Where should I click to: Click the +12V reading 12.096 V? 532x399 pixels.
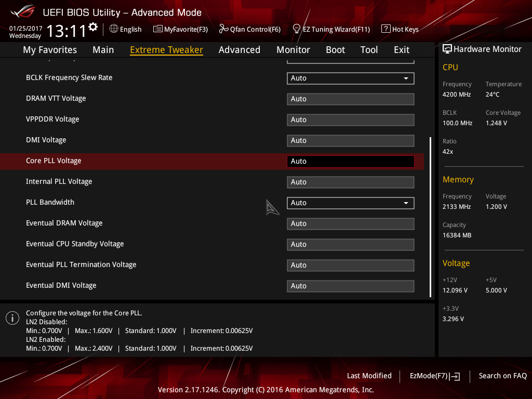click(455, 290)
